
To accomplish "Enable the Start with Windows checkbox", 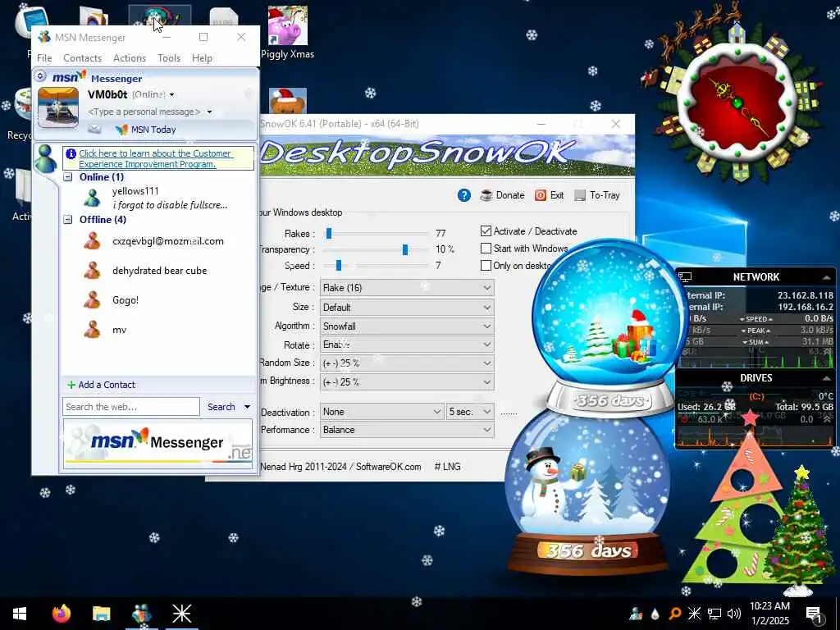I will (x=486, y=248).
